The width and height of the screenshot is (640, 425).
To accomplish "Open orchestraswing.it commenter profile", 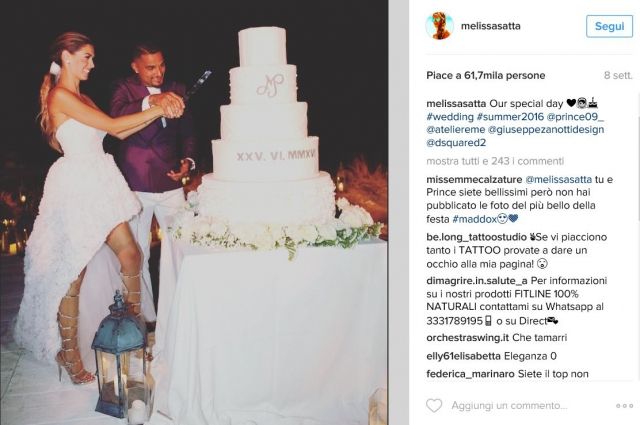I will point(468,338).
